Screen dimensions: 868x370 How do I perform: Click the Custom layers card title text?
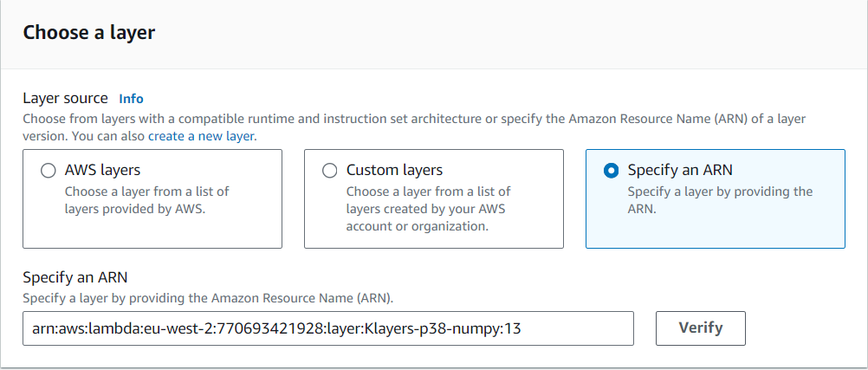(x=394, y=170)
